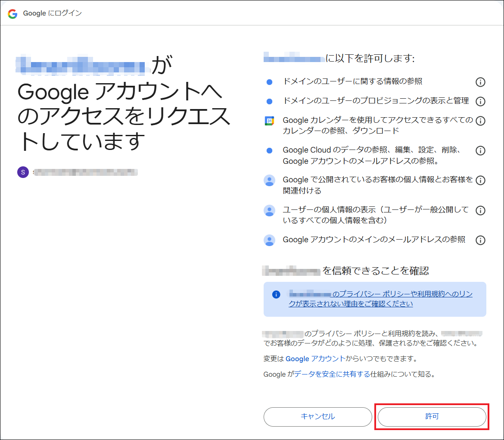The height and width of the screenshot is (440, 504).
Task: Open the プライバシー ポリシーや利用規約 reason link
Action: (381, 299)
